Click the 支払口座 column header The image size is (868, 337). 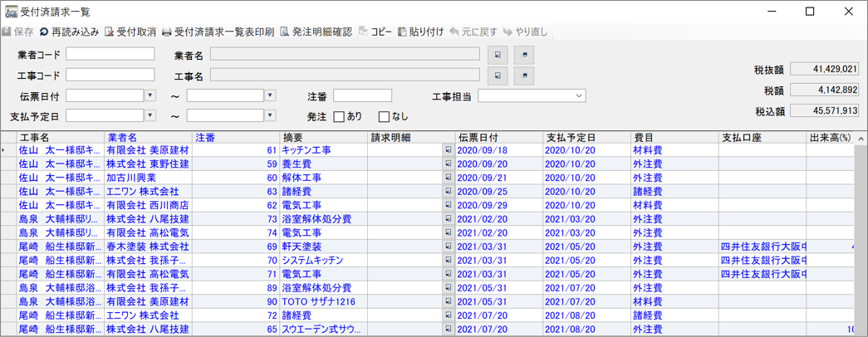(763, 137)
